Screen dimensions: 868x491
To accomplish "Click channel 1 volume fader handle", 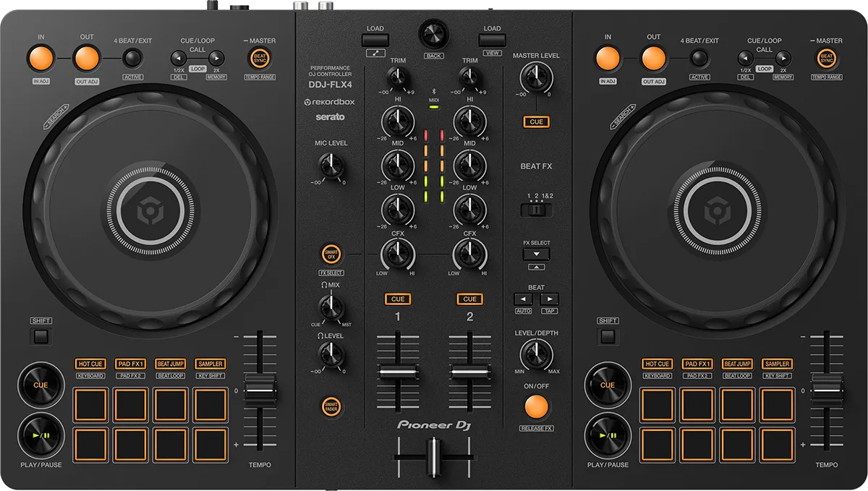I will [x=398, y=371].
